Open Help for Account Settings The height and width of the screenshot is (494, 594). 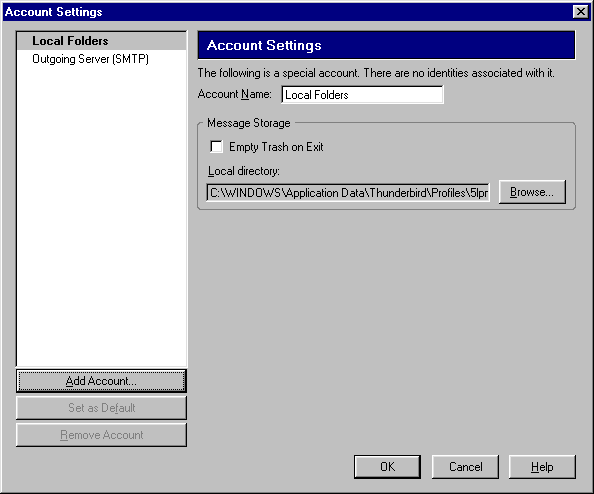(x=542, y=467)
